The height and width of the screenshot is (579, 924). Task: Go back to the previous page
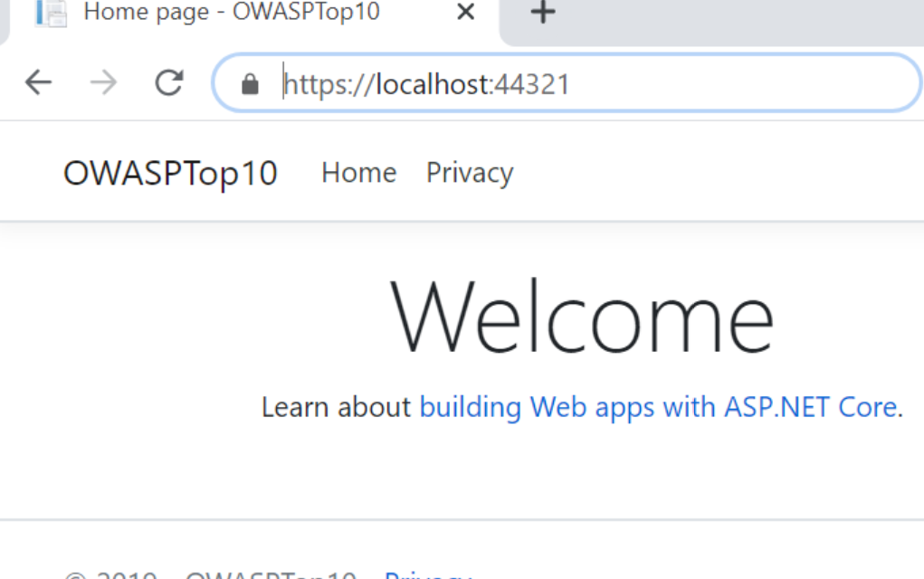tap(38, 83)
